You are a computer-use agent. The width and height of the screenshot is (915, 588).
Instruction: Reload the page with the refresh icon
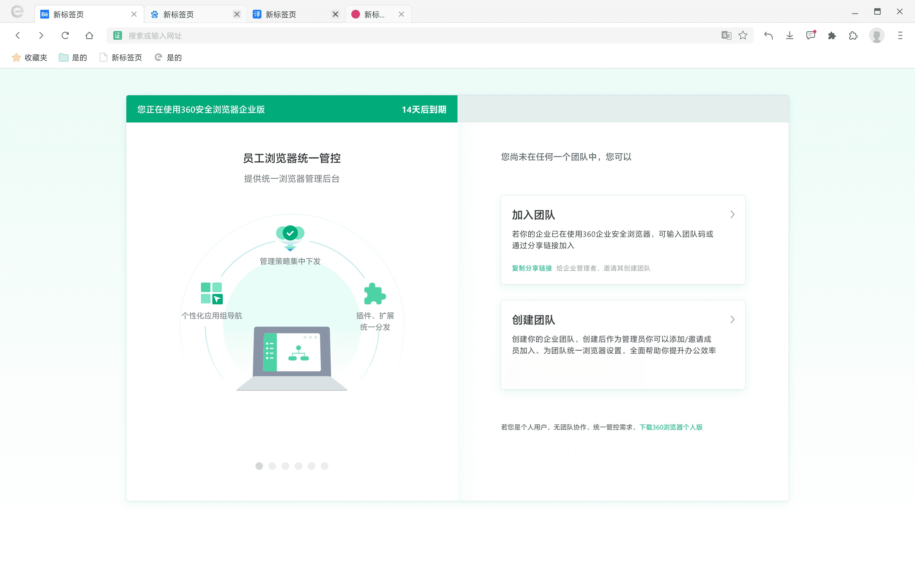click(65, 35)
